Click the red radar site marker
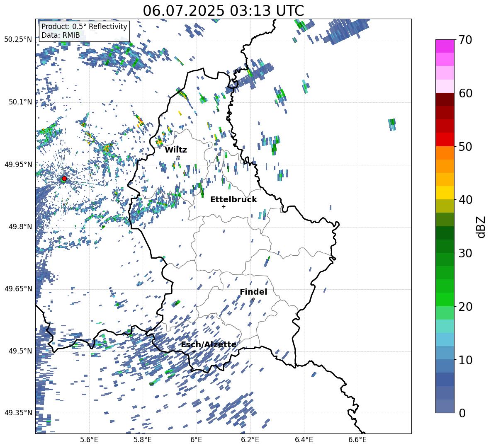Image resolution: width=491 pixels, height=448 pixels. pyautogui.click(x=64, y=179)
